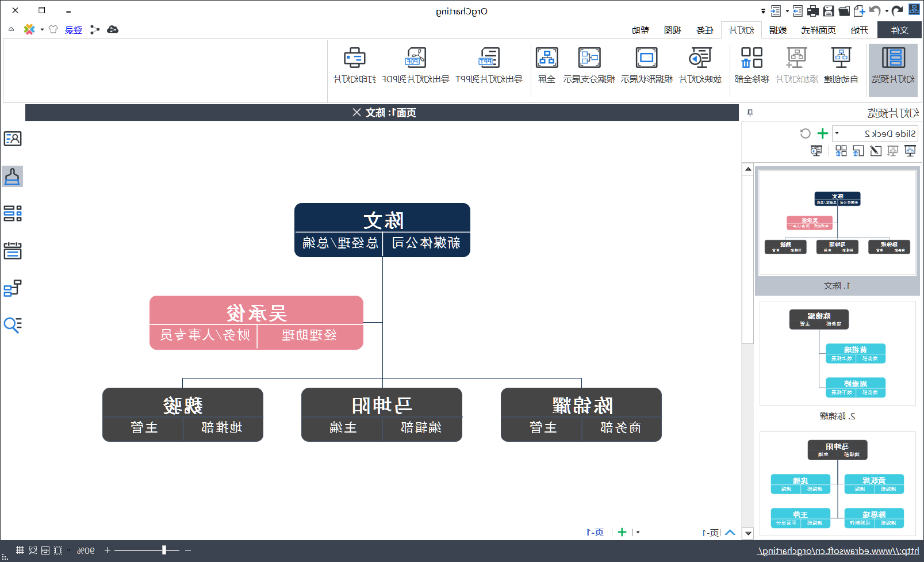
Task: Select the pink 吴承徐 assistant box
Action: [256, 323]
